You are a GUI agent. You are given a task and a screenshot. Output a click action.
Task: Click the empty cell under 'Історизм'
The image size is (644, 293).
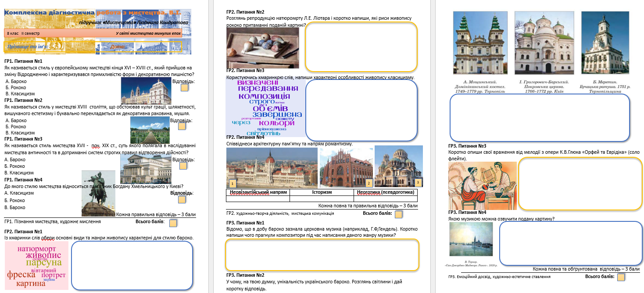[321, 199]
